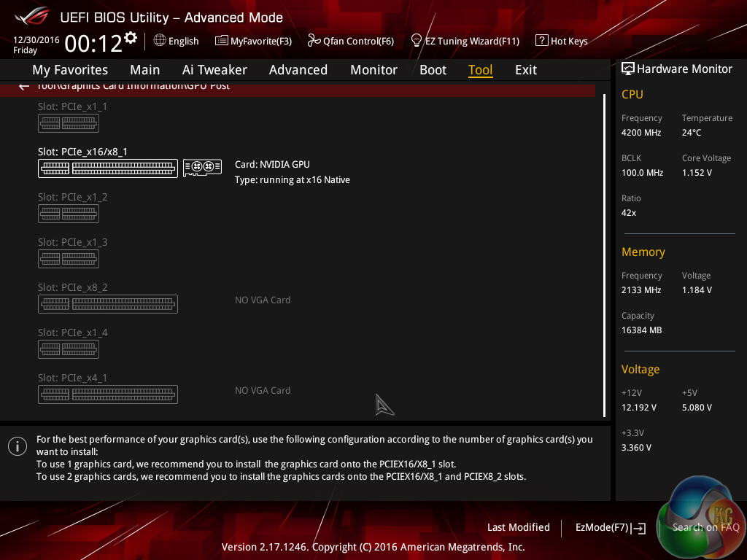Click the CPU temperature value 24°C
The image size is (747, 560).
click(692, 133)
